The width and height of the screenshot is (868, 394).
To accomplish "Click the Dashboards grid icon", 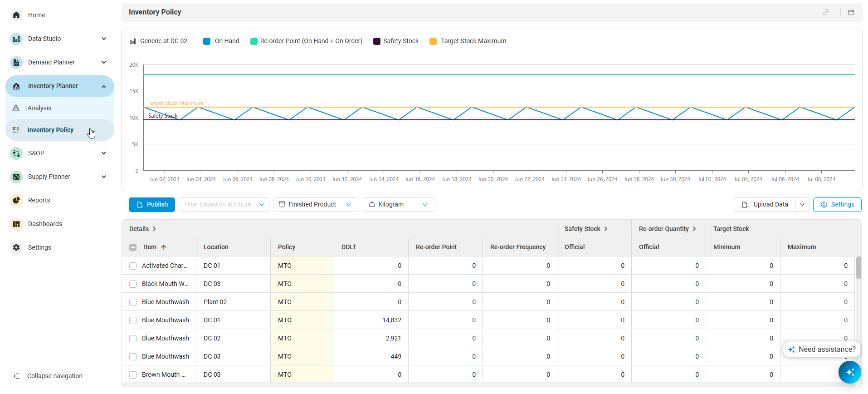I will [16, 224].
